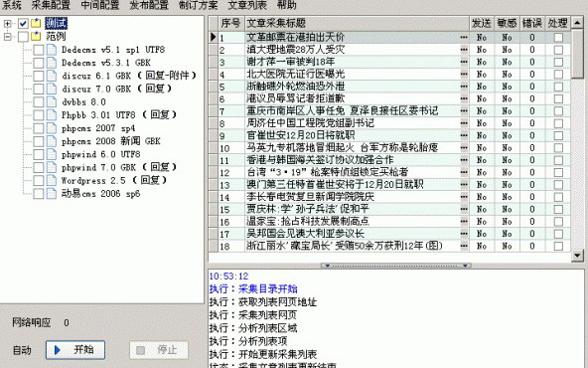Click the Dedecms v5.3.1 GBK document icon
Image resolution: width=588 pixels, height=368 pixels.
(x=52, y=63)
